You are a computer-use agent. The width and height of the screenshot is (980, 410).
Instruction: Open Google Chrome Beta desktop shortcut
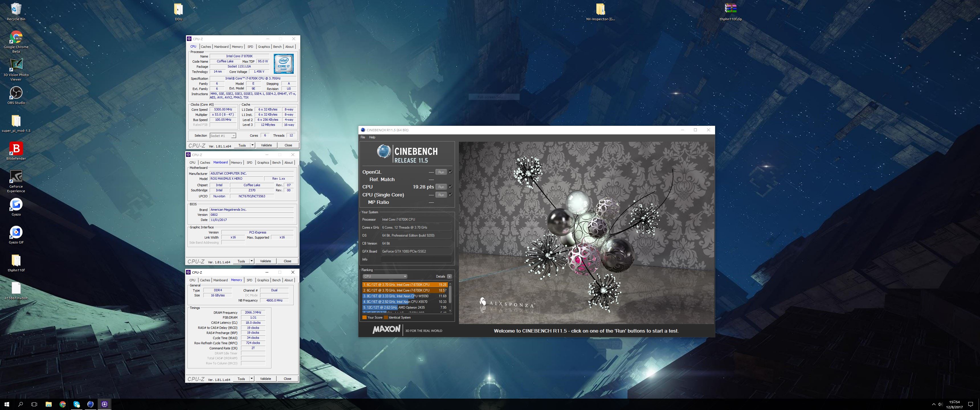coord(16,42)
